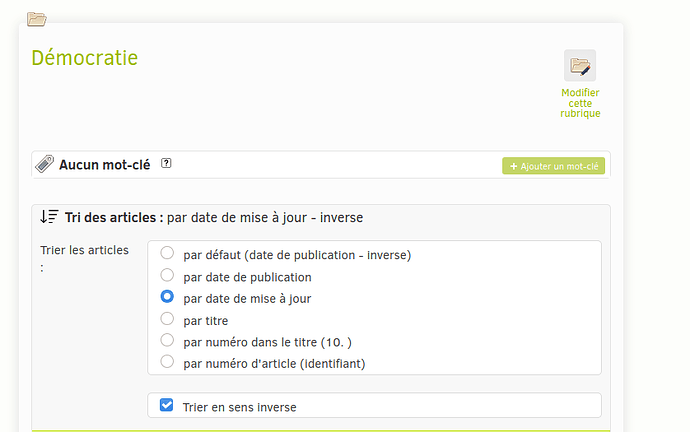Select sorting par défaut (date de publication - inverse)
This screenshot has height=432, width=690.
click(167, 253)
